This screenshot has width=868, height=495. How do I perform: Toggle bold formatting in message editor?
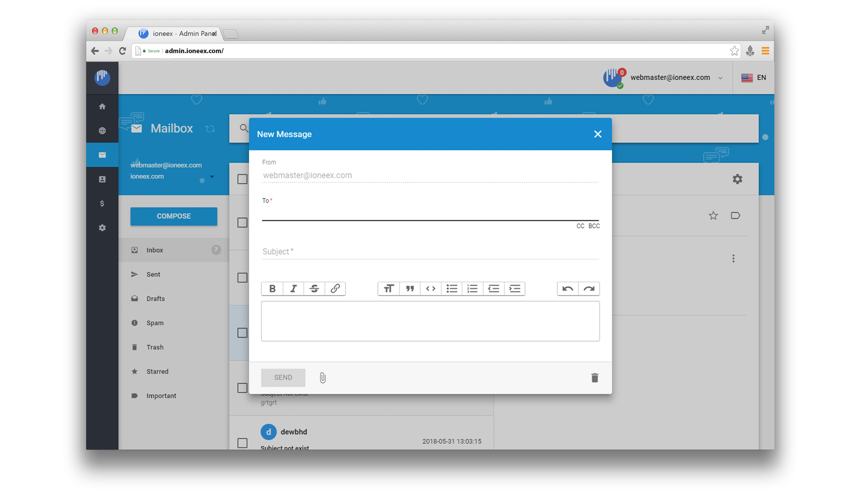pos(272,289)
